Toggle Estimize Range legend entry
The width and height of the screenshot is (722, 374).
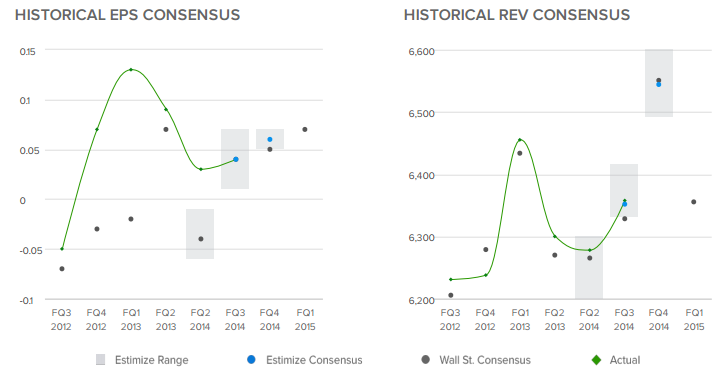coord(142,360)
